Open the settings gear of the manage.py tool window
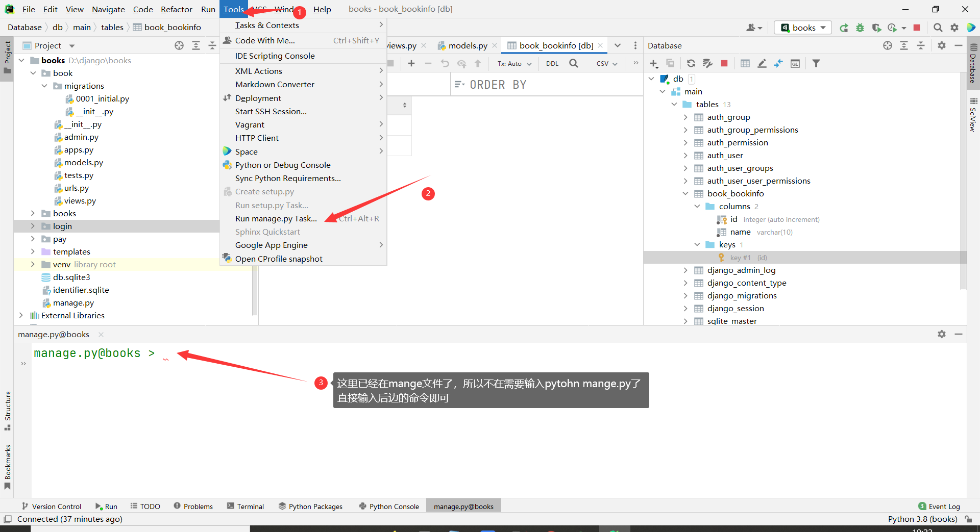This screenshot has height=532, width=980. [x=942, y=334]
